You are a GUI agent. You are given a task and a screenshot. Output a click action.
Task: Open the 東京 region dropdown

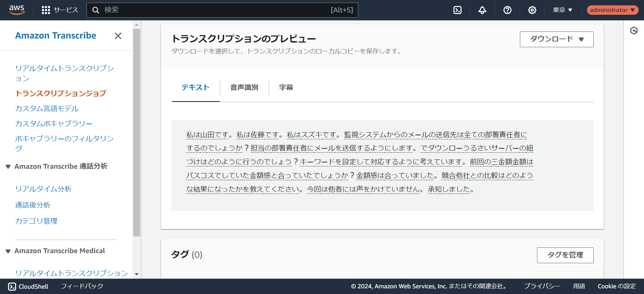(562, 10)
